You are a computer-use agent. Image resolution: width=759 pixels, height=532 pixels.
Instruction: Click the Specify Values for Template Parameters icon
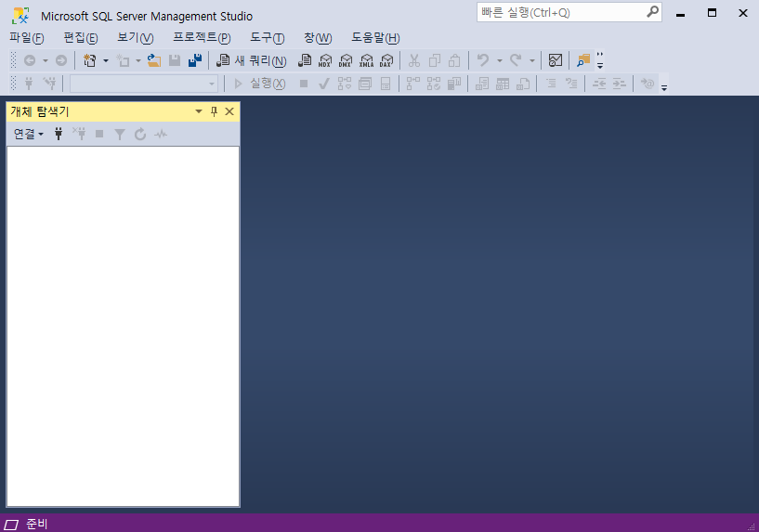point(648,84)
